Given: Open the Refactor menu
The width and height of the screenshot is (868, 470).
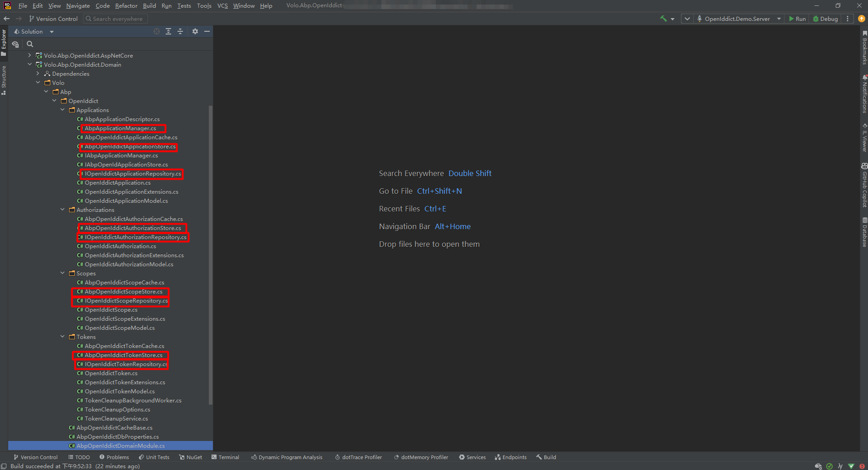Looking at the screenshot, I should [x=126, y=5].
